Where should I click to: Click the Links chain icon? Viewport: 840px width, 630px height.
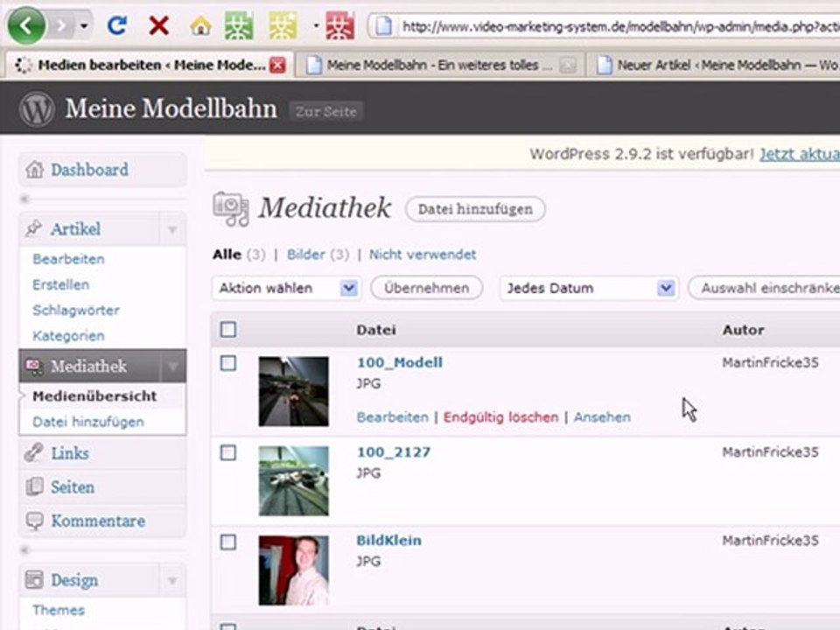tap(34, 452)
